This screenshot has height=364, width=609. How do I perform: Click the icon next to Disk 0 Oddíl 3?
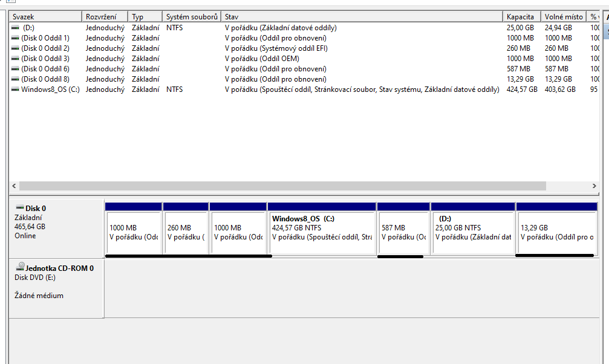click(15, 59)
